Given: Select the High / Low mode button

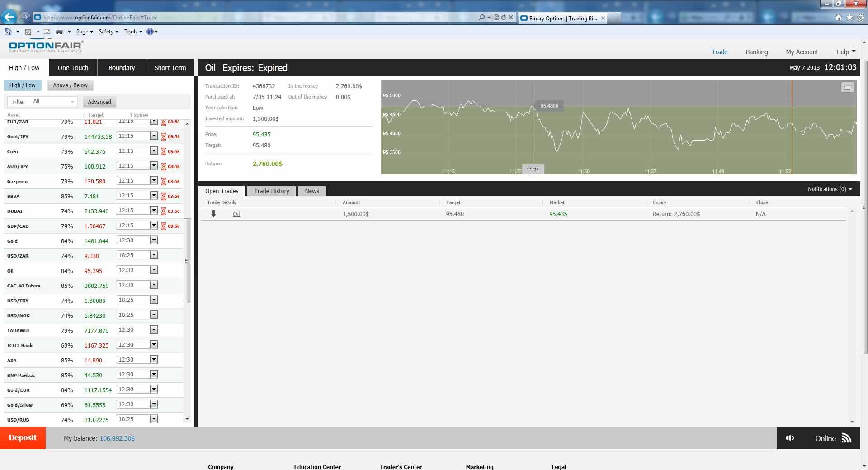Looking at the screenshot, I should 23,85.
